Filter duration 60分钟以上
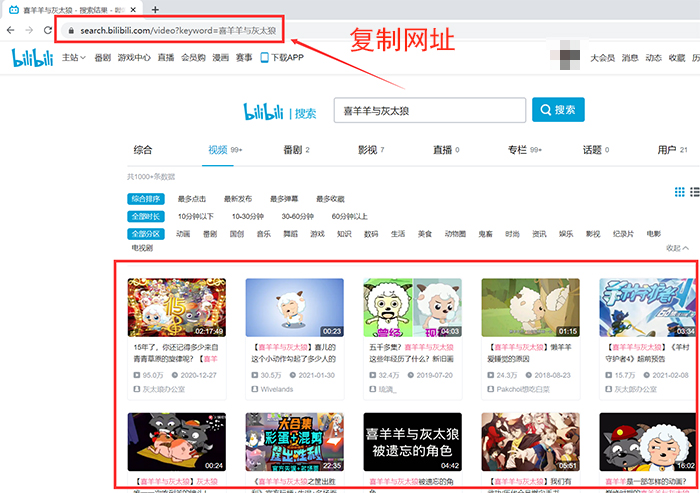Image resolution: width=700 pixels, height=493 pixels. pos(349,217)
